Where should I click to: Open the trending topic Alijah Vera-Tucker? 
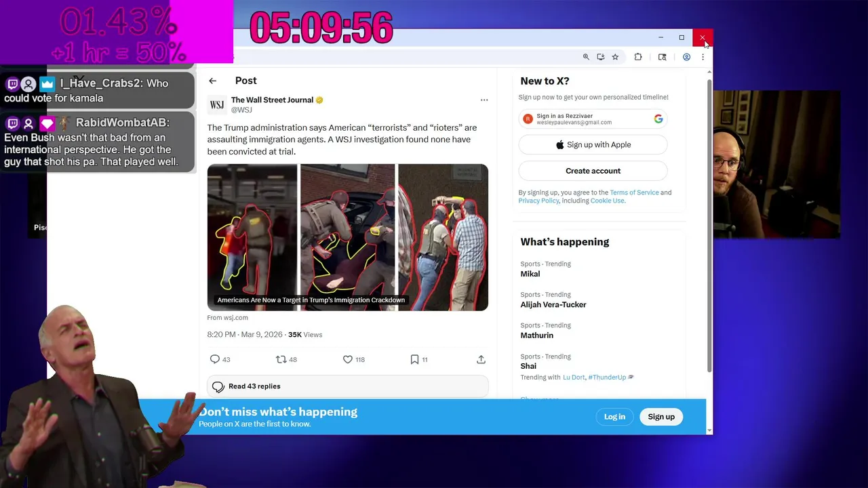(x=553, y=304)
